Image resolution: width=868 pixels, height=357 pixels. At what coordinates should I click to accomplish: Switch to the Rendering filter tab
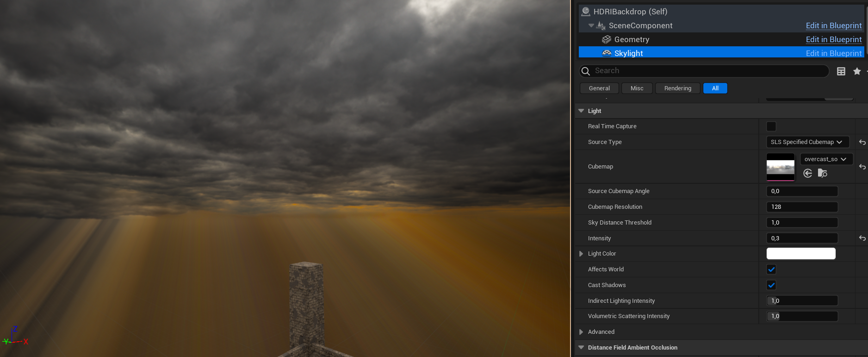pyautogui.click(x=678, y=88)
